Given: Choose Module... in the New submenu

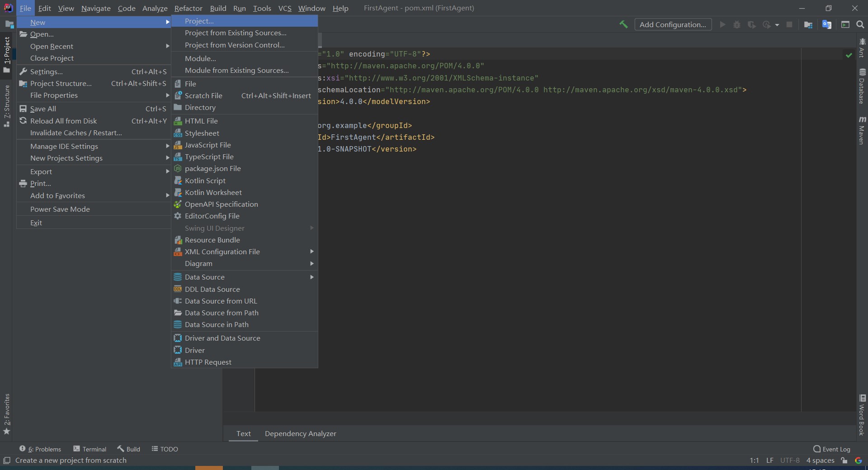Looking at the screenshot, I should click(x=245, y=58).
